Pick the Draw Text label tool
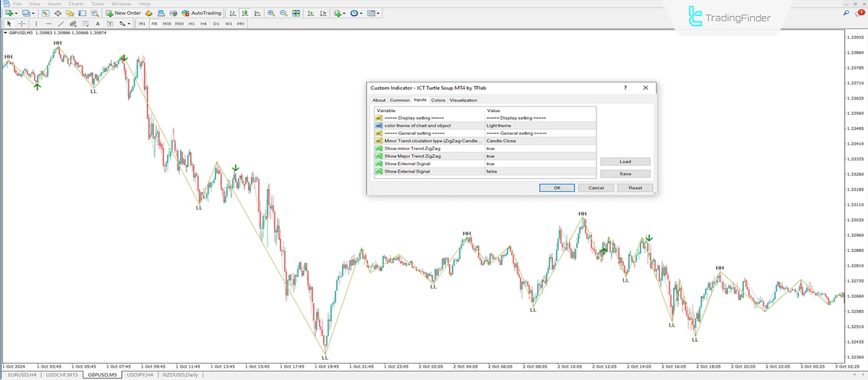 tap(98, 24)
